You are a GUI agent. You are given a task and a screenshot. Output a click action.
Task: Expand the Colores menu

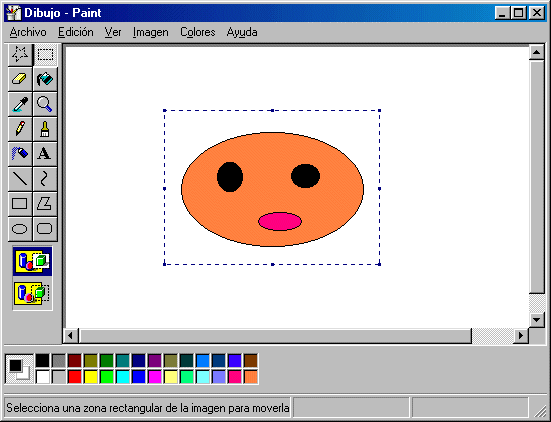(x=197, y=32)
